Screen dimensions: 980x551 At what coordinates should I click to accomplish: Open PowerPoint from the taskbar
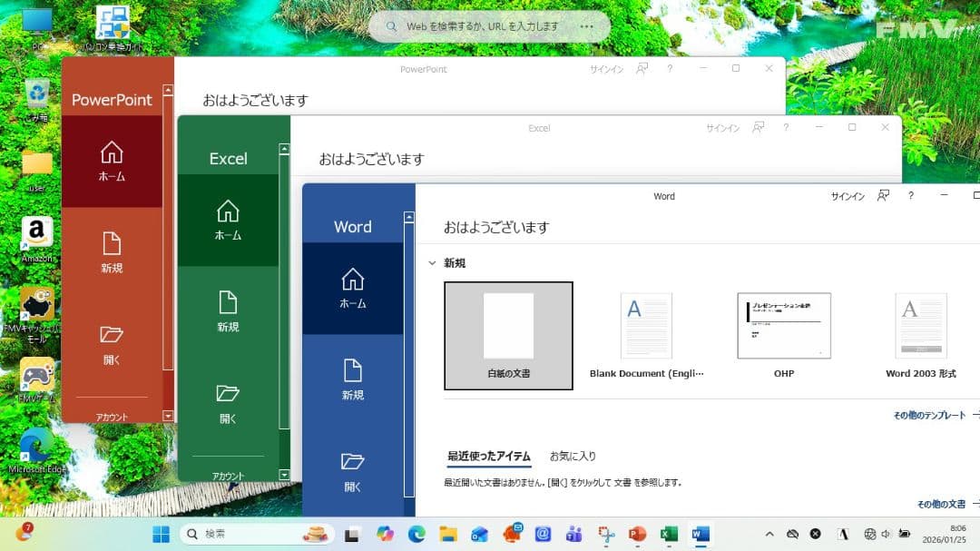637,534
